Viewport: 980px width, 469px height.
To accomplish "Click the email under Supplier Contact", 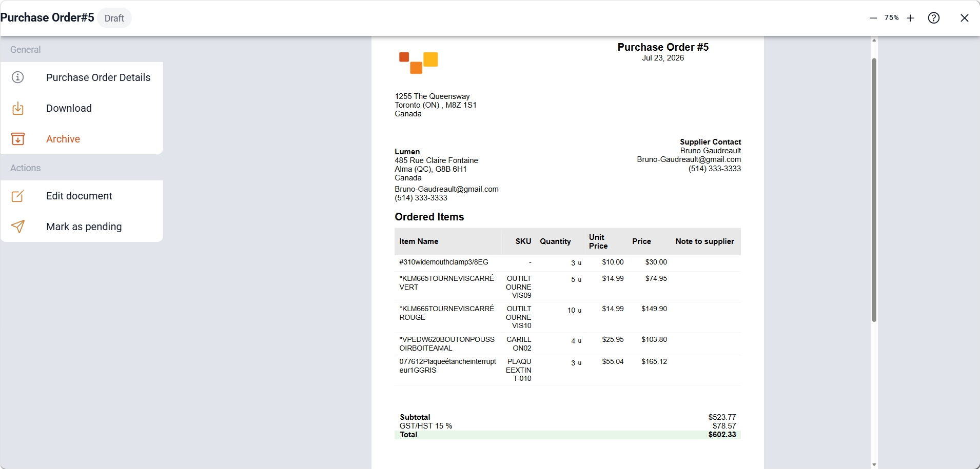I will 689,159.
